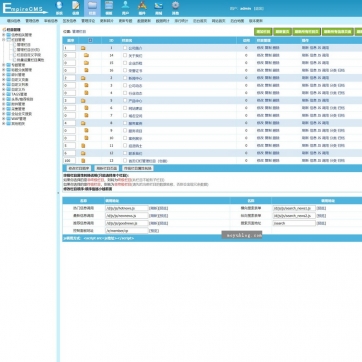Tick the checkbox for column ID 5

[125, 100]
